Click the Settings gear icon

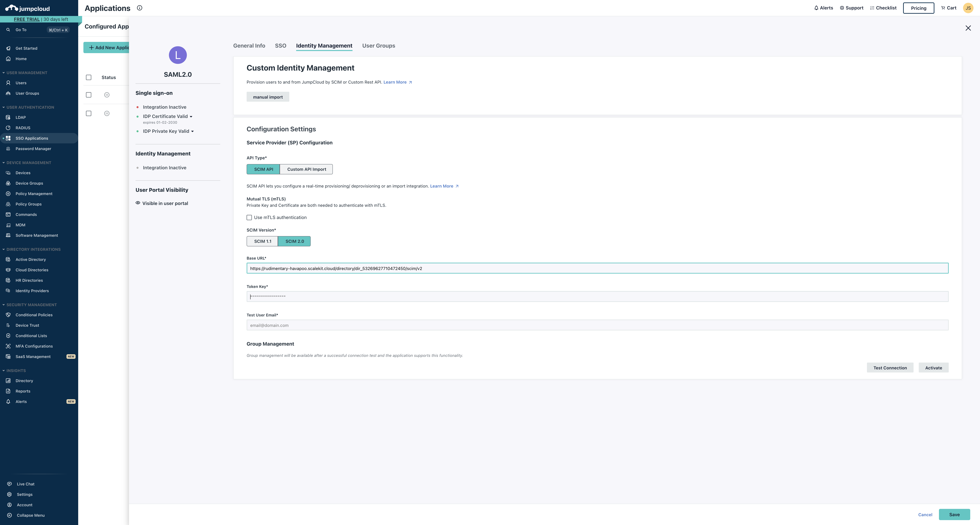[x=9, y=495]
